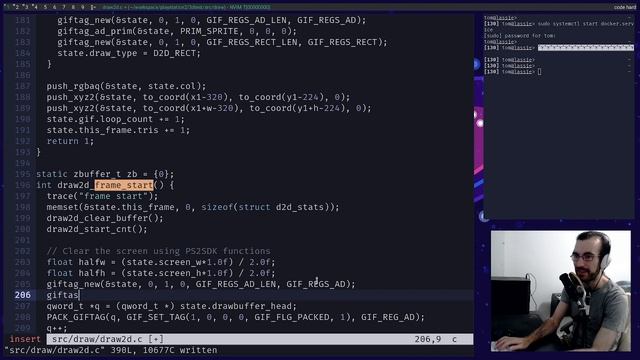Click the '398L, 10677C written' message
The height and width of the screenshot is (360, 640).
[x=163, y=350]
